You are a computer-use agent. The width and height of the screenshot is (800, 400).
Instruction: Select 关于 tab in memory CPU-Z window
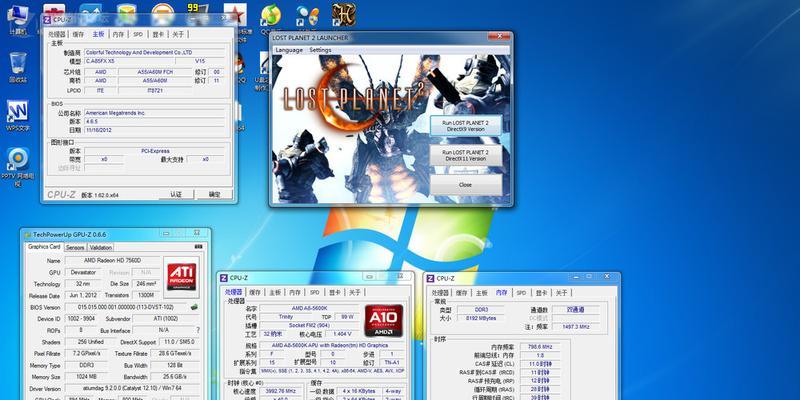(x=561, y=293)
